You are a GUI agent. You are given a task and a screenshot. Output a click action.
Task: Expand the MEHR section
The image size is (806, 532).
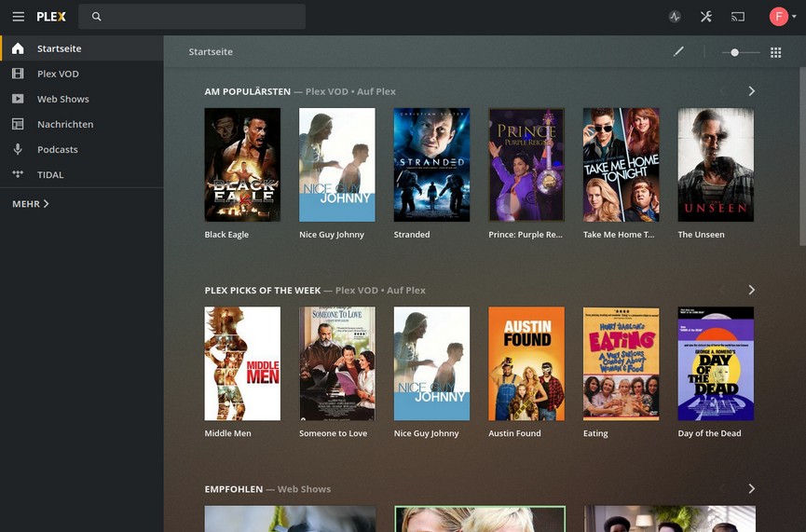[31, 204]
